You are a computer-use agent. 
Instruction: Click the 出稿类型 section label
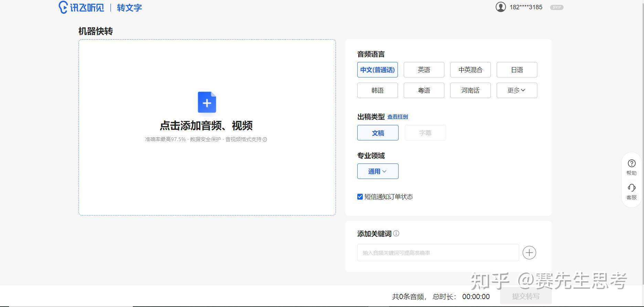371,117
